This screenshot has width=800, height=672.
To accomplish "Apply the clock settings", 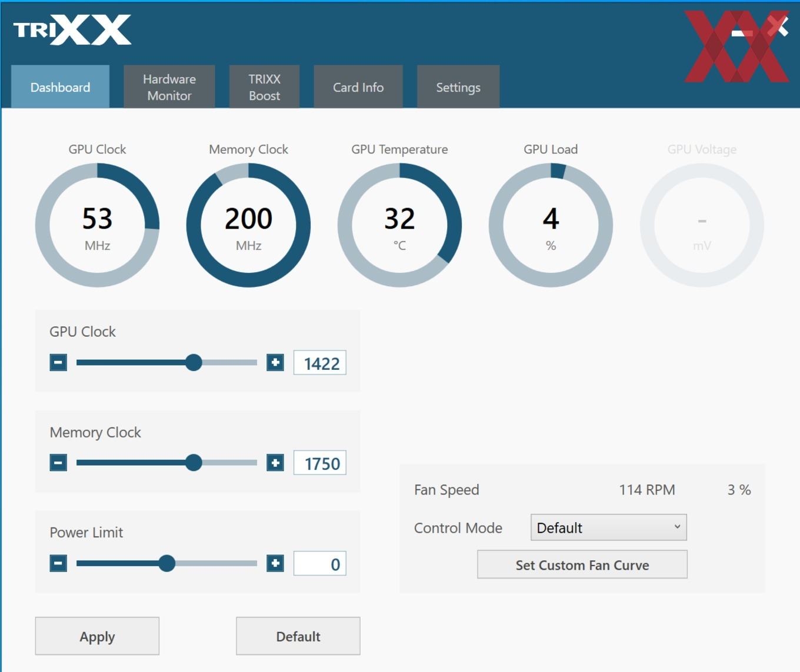I will pyautogui.click(x=97, y=636).
